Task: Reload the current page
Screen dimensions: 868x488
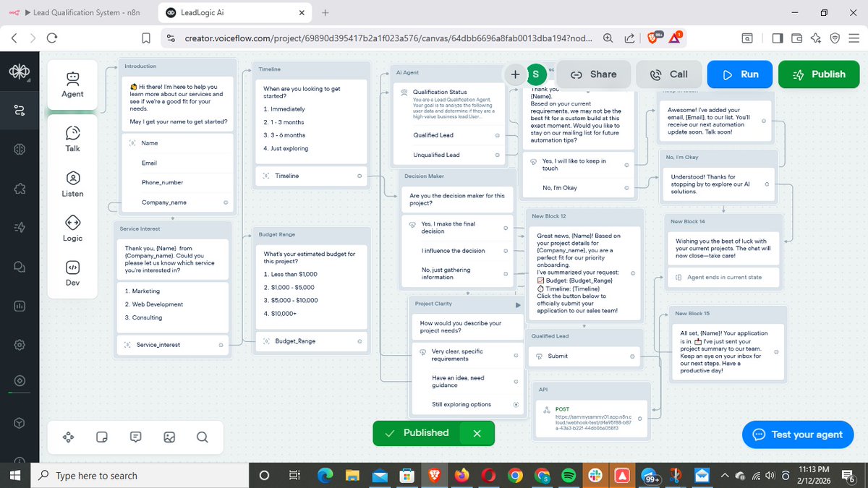Action: [51, 38]
